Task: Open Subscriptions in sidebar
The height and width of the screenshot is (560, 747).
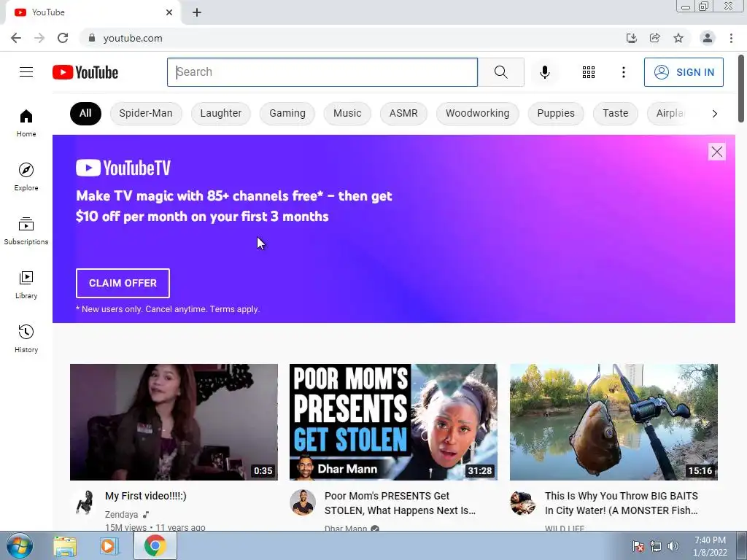Action: click(26, 230)
